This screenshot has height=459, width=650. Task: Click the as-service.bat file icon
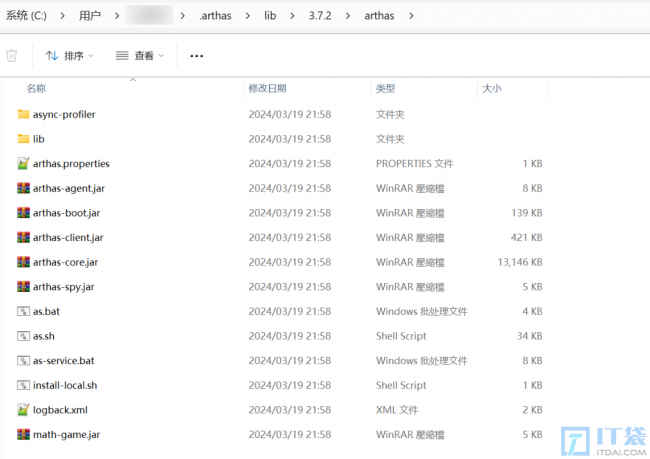point(23,360)
